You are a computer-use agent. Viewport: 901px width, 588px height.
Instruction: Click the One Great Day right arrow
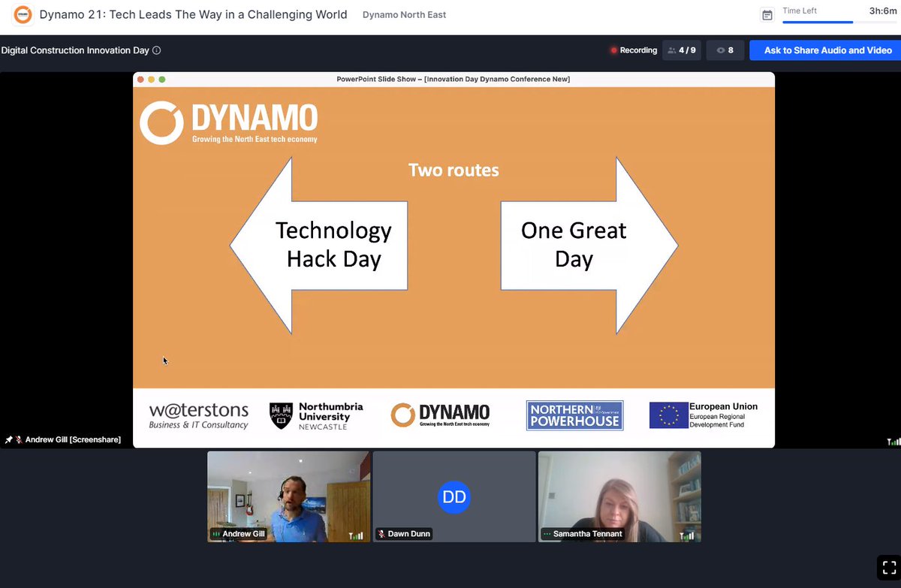pyautogui.click(x=589, y=246)
